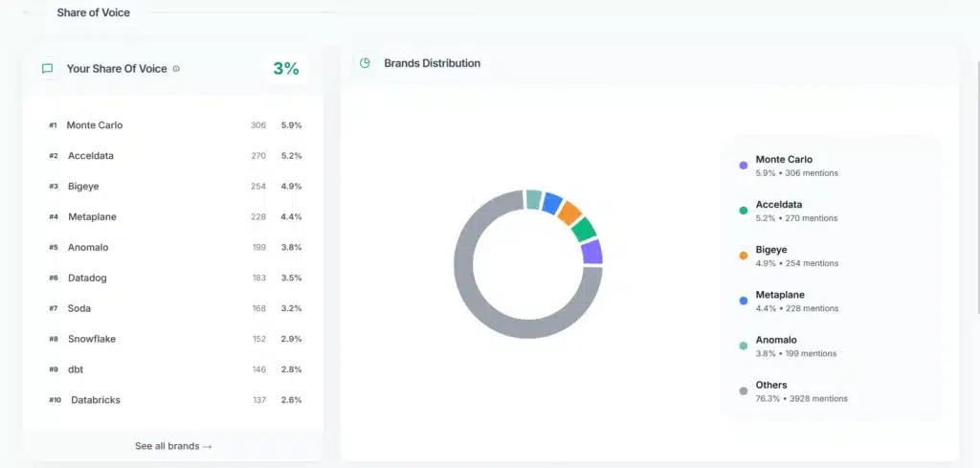Click the info icon next to Your Share Of Voice
Screen dimensions: 980x468
click(176, 69)
